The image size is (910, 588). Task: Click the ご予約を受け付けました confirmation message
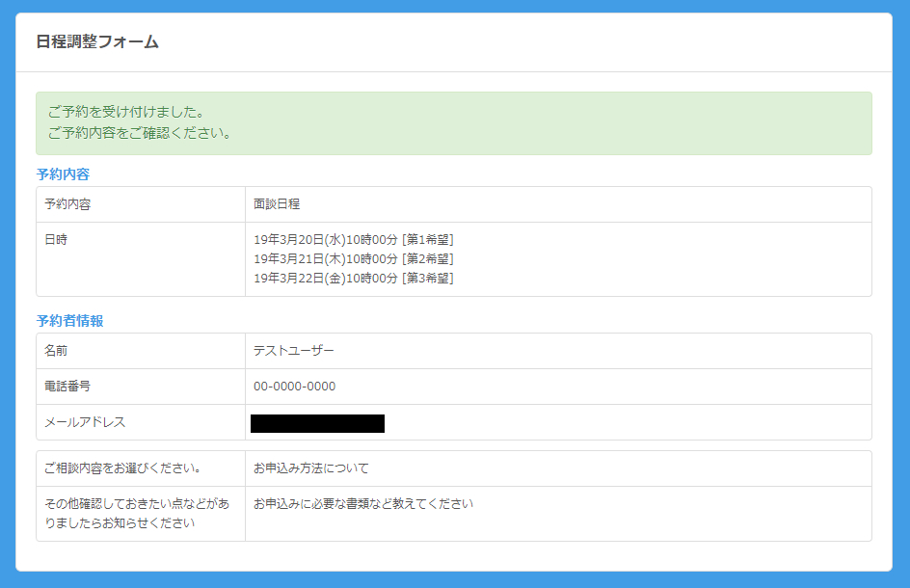pos(125,112)
